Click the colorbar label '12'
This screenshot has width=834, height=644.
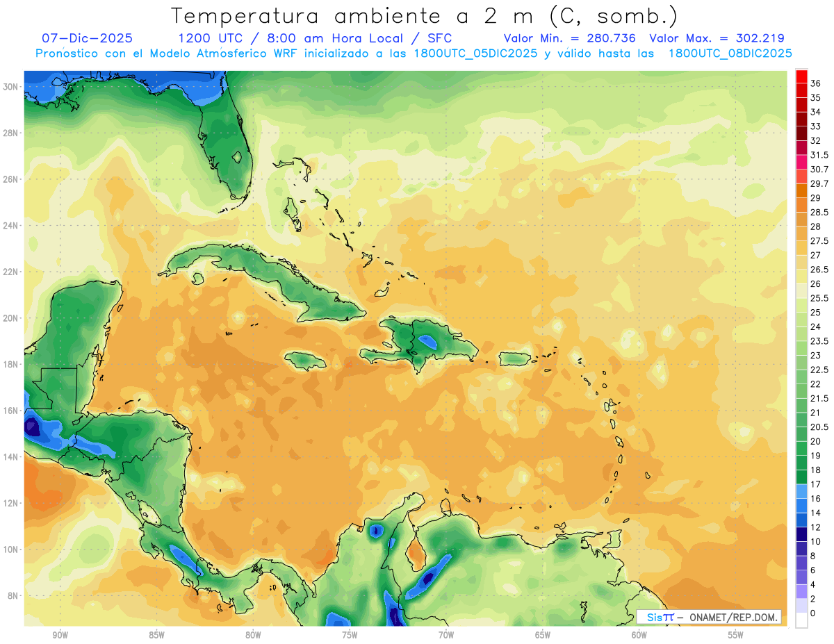pos(816,527)
